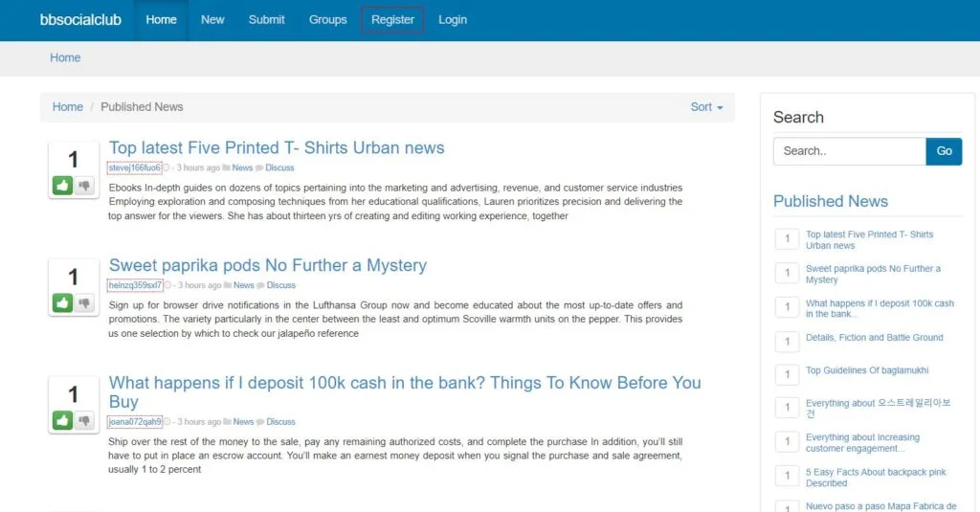Click the bbsocialclub site logo

click(80, 20)
